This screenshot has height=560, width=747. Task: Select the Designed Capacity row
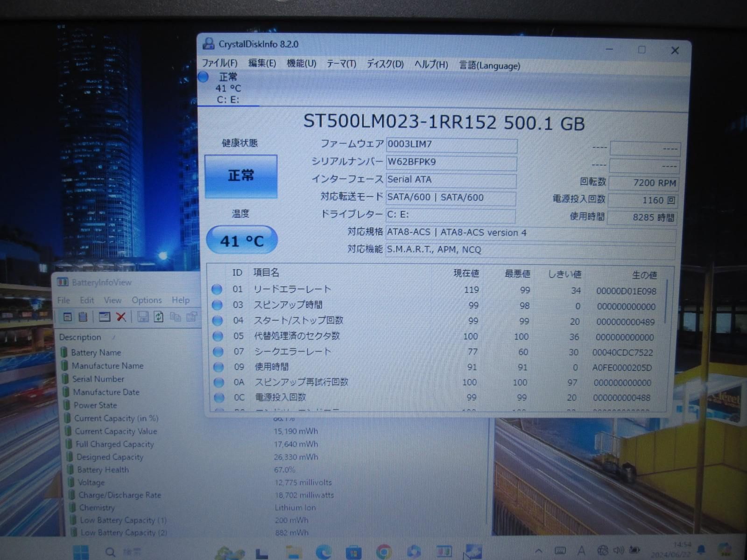[110, 457]
